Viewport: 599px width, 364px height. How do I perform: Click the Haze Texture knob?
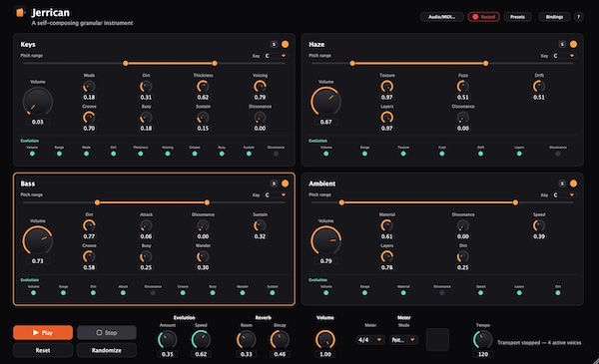pos(387,87)
